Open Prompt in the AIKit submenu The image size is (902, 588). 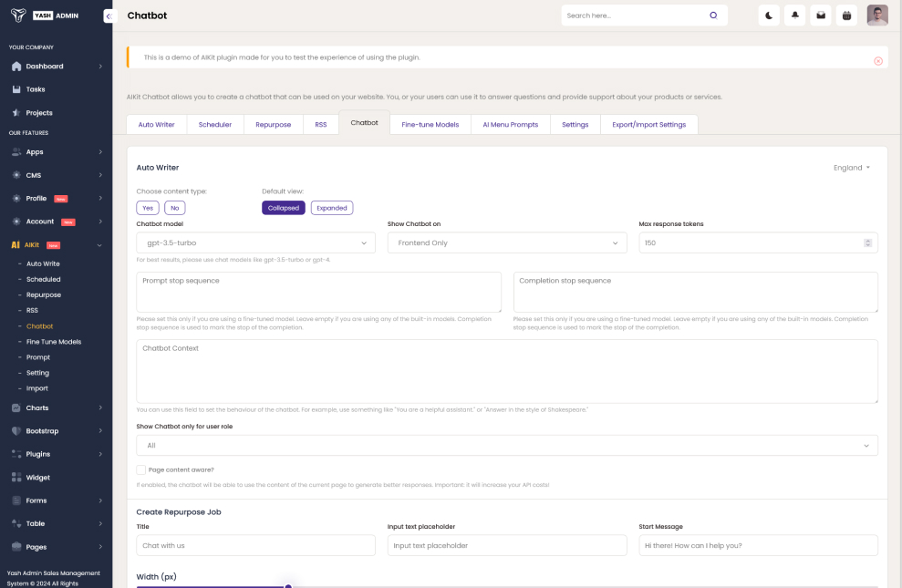(38, 357)
